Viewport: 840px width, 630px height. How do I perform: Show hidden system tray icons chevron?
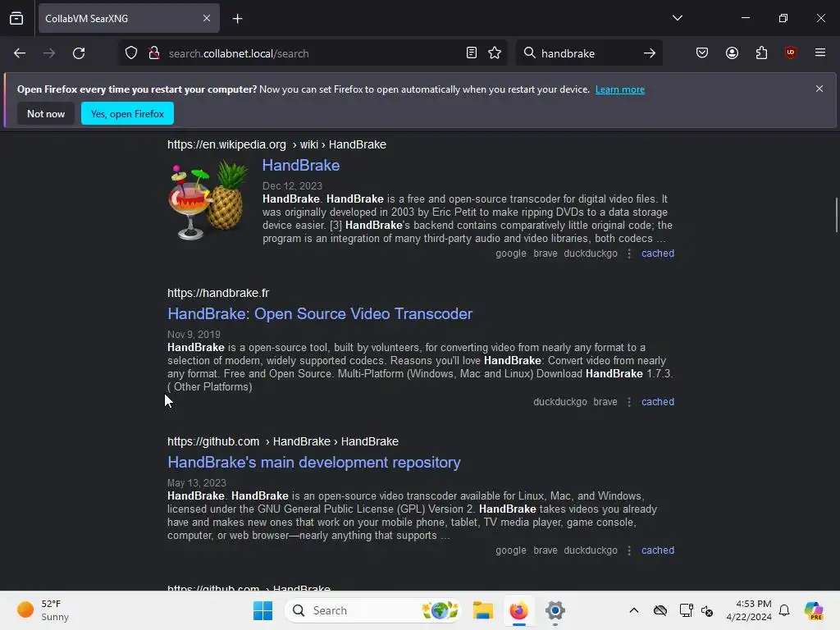[634, 610]
